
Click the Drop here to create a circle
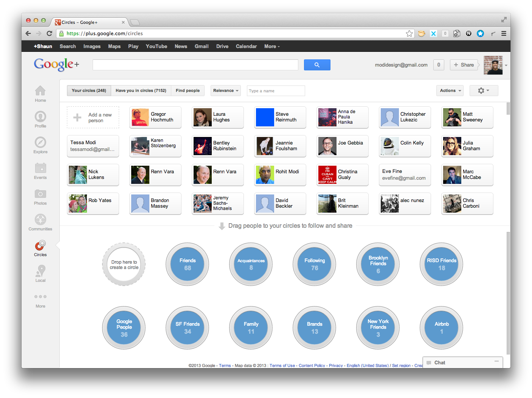(124, 264)
